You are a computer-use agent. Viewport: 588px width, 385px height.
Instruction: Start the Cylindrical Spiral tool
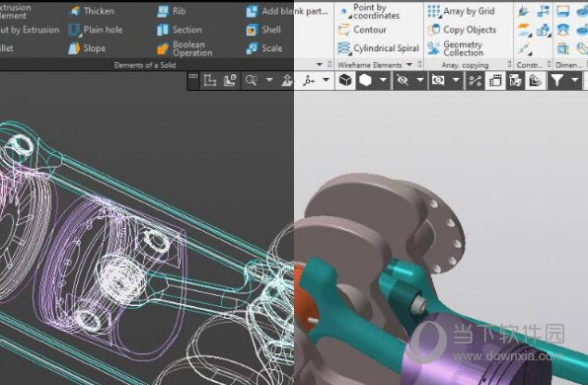(x=378, y=48)
